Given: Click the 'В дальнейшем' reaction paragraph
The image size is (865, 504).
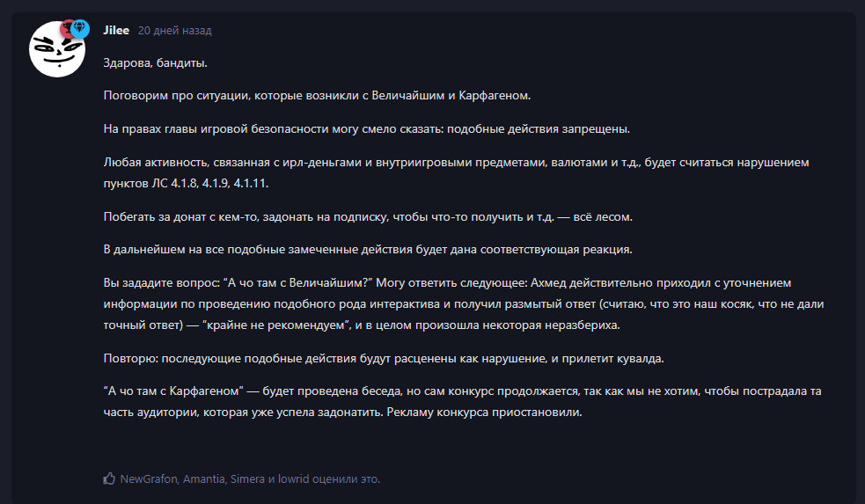Looking at the screenshot, I should (x=368, y=249).
